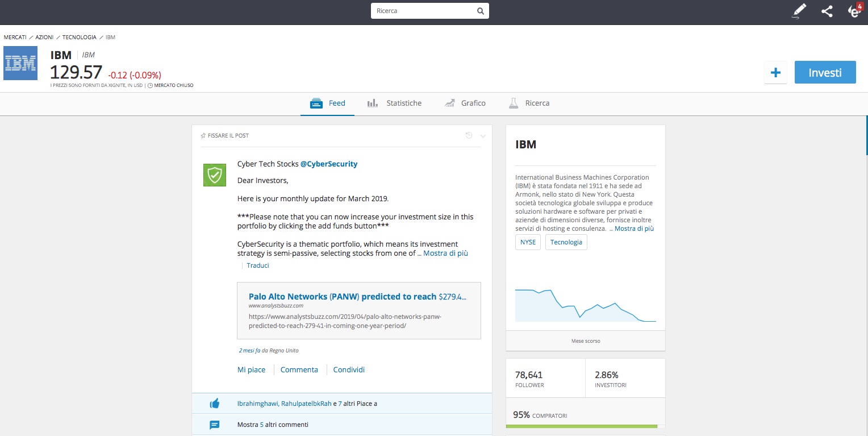Screen dimensions: 868x436
Task: Click the pin star icon beside Fissare il post
Action: [203, 136]
